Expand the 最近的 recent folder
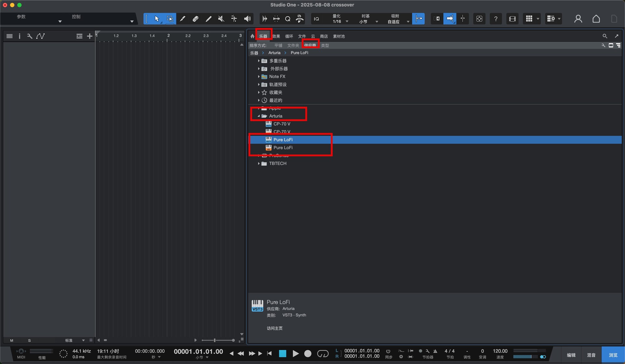625x364 pixels. tap(259, 100)
